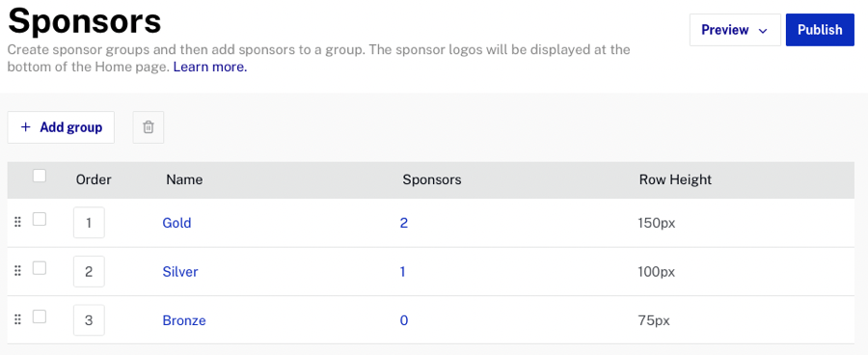Open the Bronze sponsor group
This screenshot has height=355, width=868.
click(184, 320)
